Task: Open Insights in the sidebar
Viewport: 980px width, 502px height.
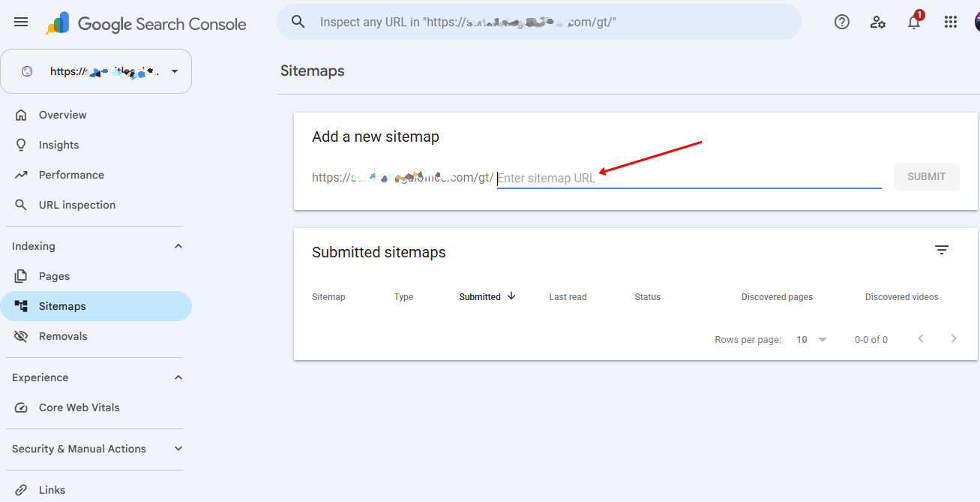Action: point(96,145)
